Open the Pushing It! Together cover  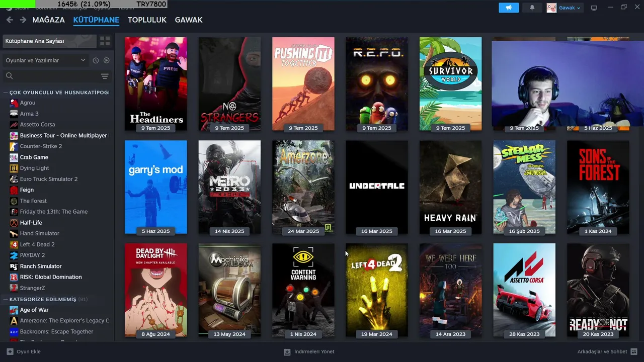(x=303, y=84)
